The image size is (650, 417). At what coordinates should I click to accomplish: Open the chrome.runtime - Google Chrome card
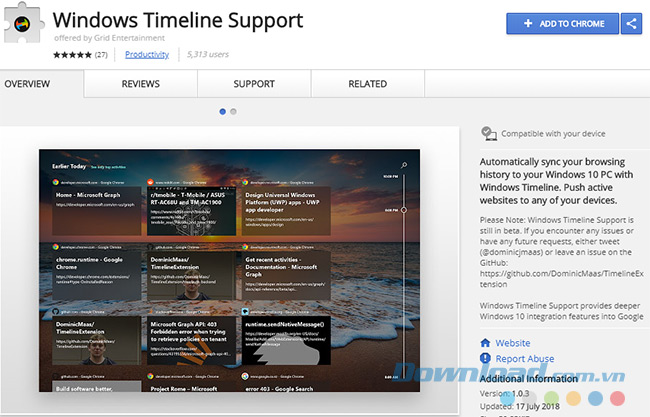pyautogui.click(x=97, y=276)
